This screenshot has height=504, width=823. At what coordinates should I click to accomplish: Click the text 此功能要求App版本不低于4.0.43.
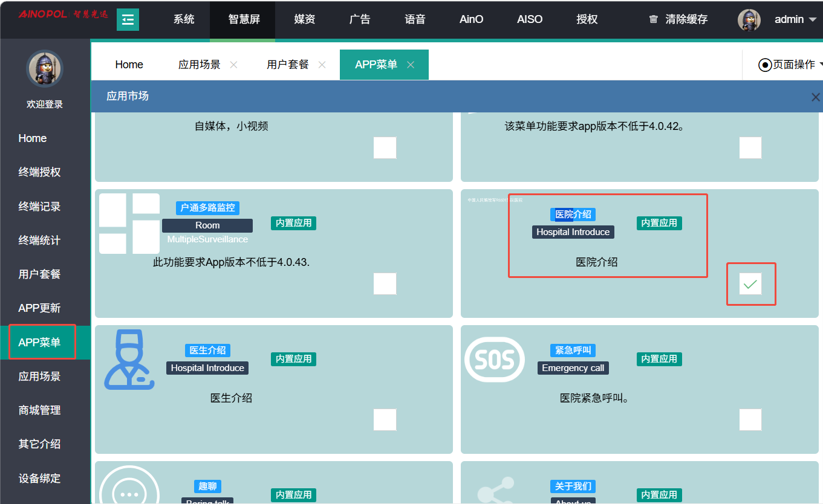pyautogui.click(x=232, y=262)
